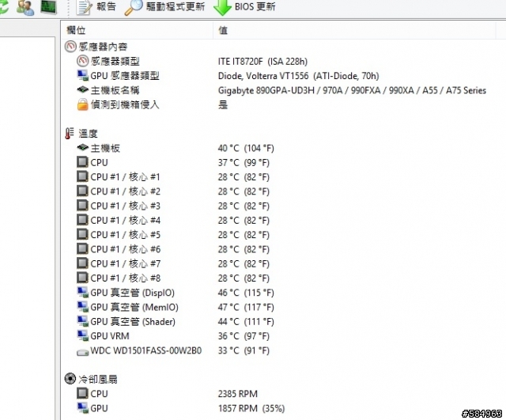Select the 感應器內容 section heading

(x=103, y=47)
